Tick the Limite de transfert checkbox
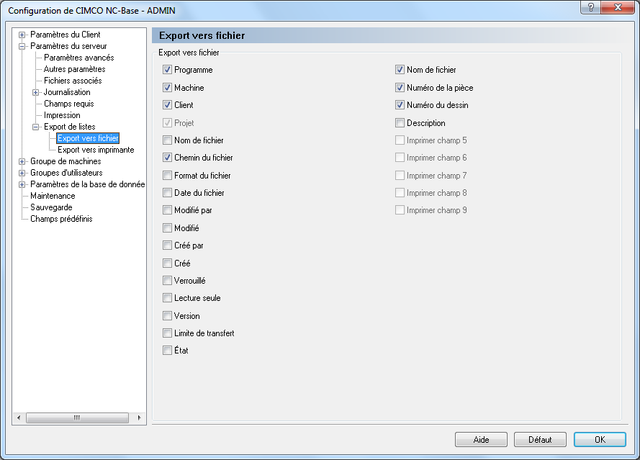The height and width of the screenshot is (460, 640). coord(167,333)
